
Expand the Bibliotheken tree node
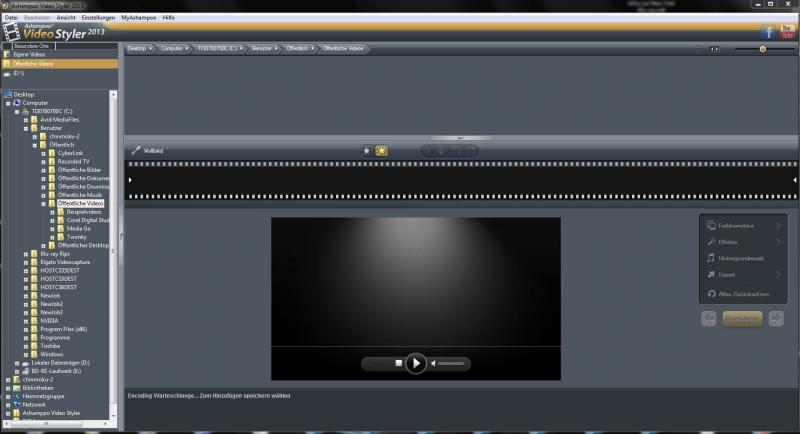[x=8, y=388]
